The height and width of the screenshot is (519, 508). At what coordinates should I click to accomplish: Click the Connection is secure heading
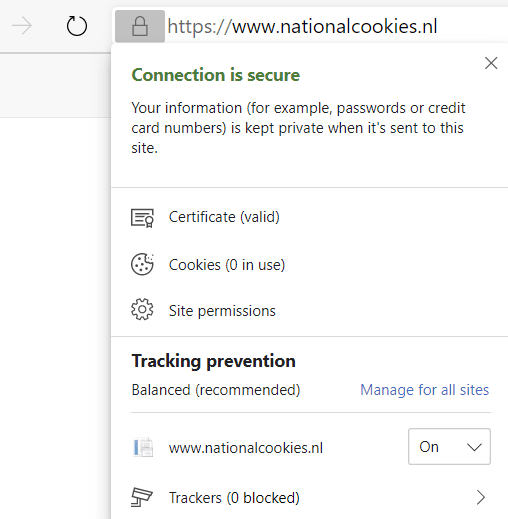click(216, 75)
